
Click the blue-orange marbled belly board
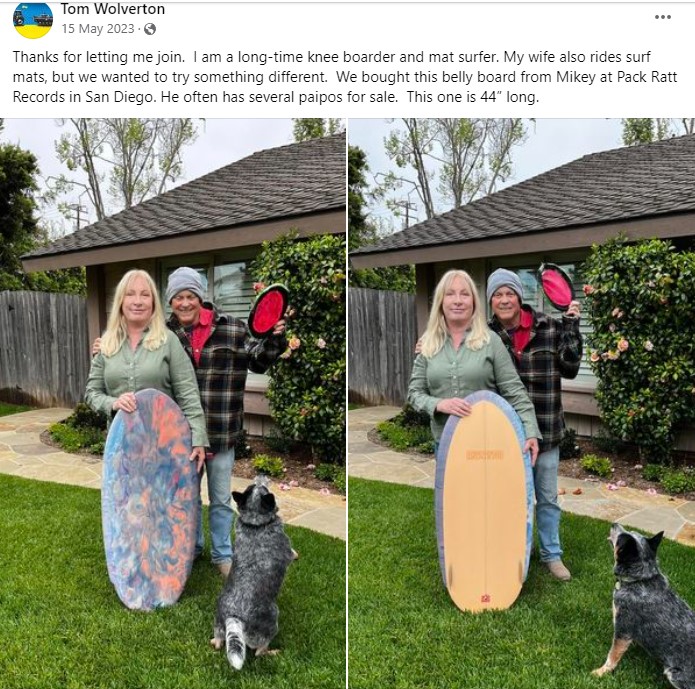tap(149, 499)
